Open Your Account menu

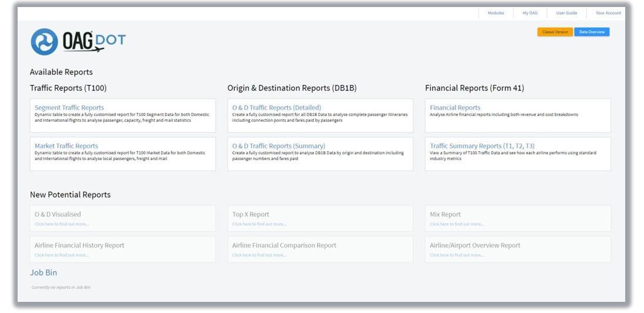(x=608, y=13)
